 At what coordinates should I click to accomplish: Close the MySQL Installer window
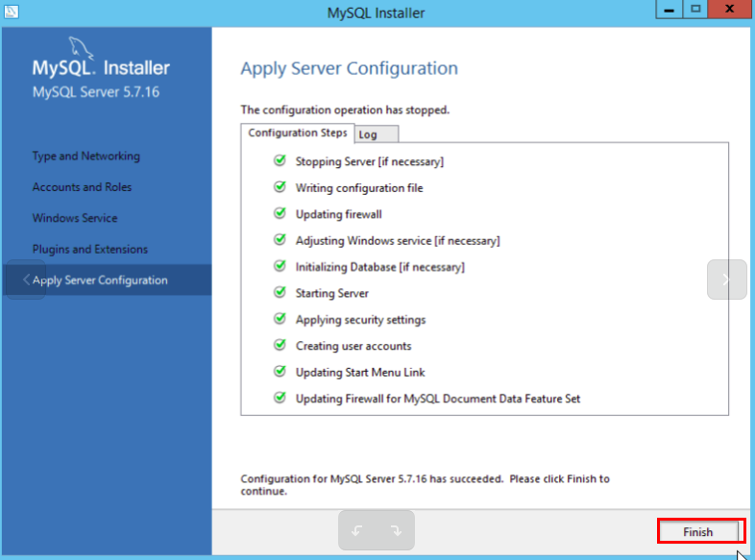click(729, 10)
